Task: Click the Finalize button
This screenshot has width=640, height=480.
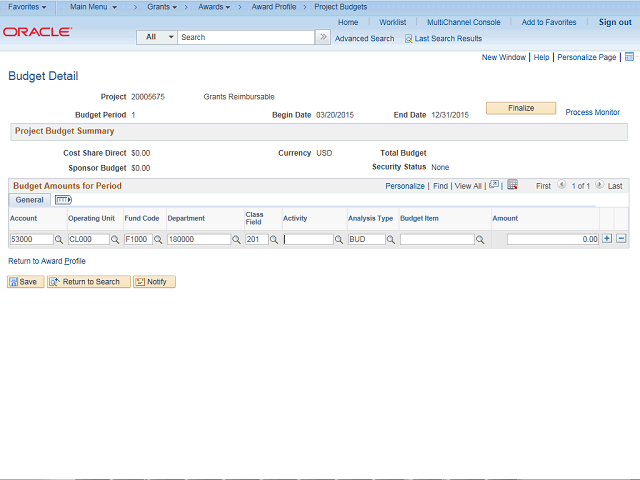Action: click(521, 108)
